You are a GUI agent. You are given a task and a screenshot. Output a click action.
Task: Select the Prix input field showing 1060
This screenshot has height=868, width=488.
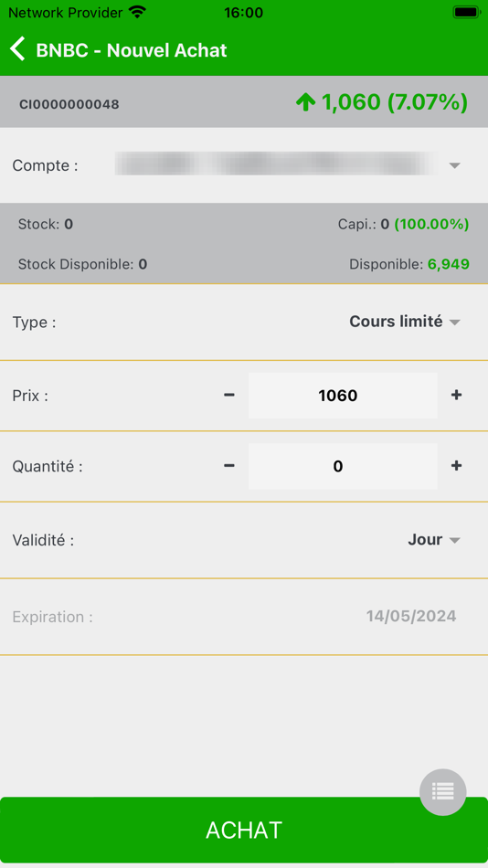click(343, 396)
